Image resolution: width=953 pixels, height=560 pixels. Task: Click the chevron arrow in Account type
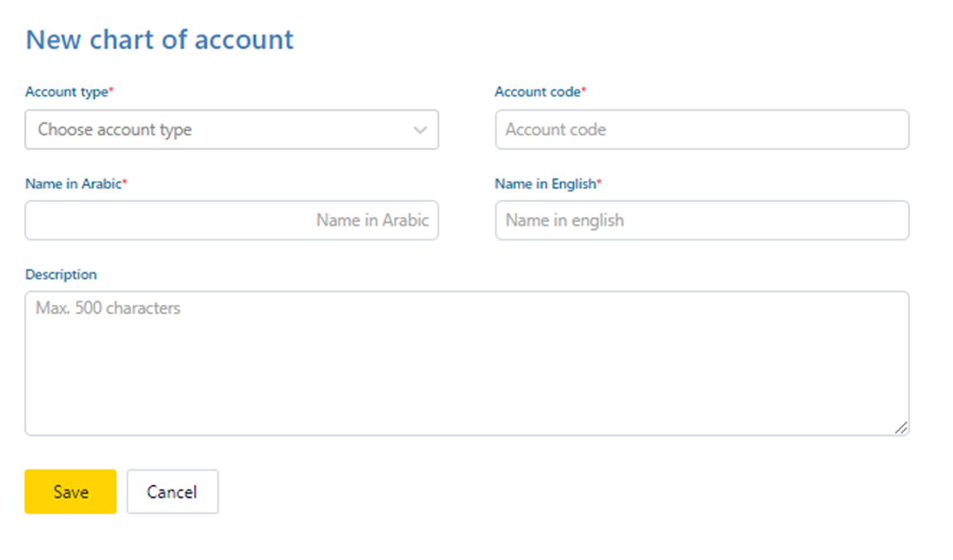[x=420, y=130]
